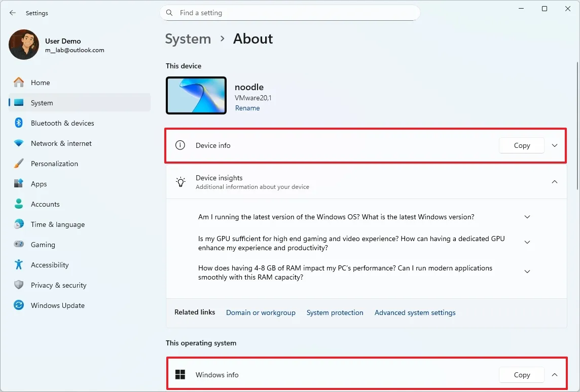Viewport: 580px width, 392px height.
Task: Select Home from the navigation menu
Action: tap(41, 83)
